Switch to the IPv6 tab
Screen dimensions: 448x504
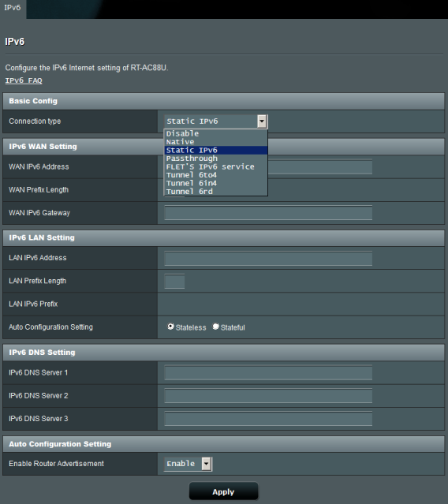click(x=13, y=8)
